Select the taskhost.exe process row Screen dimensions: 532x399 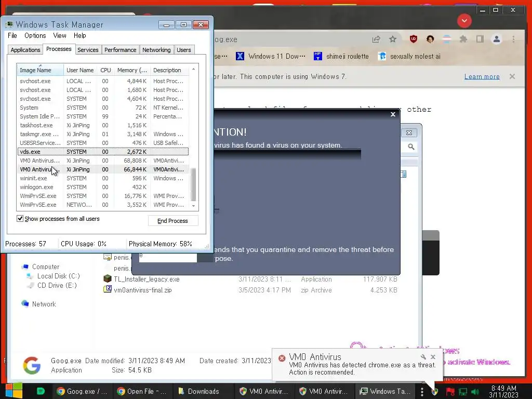(103, 125)
